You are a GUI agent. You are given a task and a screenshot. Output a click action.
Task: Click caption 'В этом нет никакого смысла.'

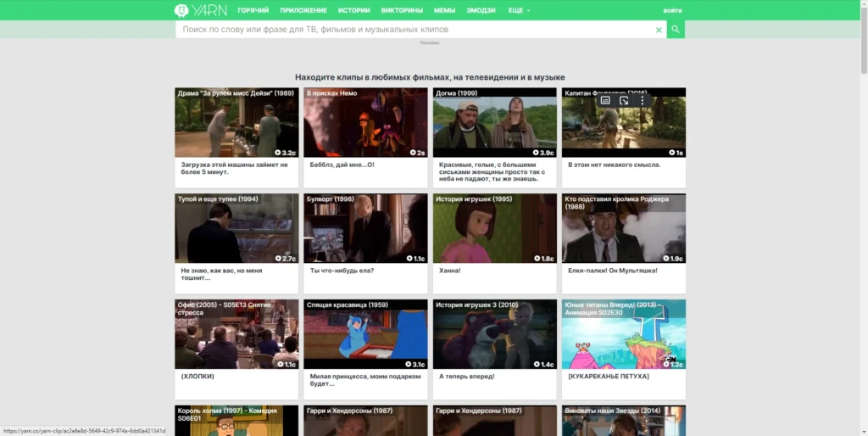(615, 165)
